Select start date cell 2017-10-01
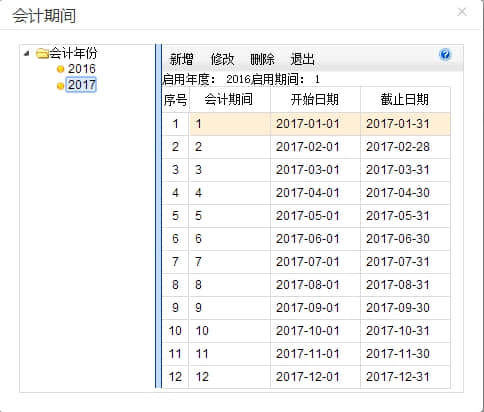The image size is (484, 412). (x=315, y=331)
